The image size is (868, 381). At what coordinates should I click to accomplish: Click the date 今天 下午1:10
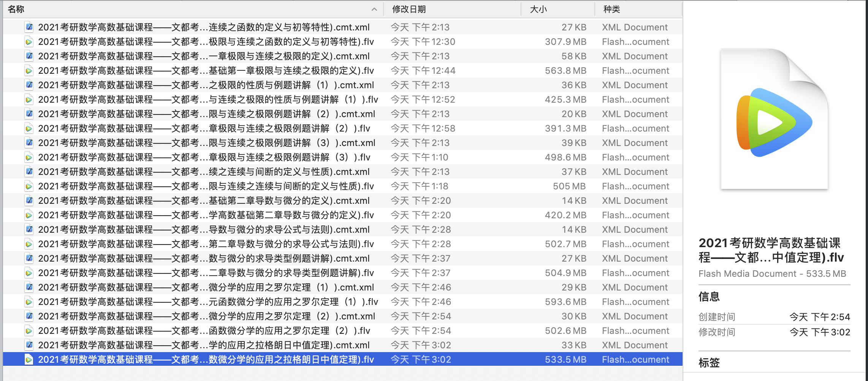[420, 157]
